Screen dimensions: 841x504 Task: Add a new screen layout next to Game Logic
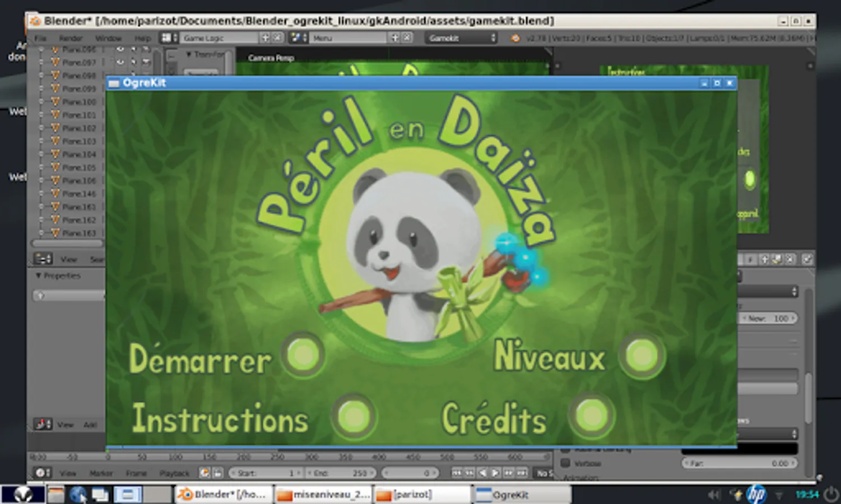tap(266, 38)
